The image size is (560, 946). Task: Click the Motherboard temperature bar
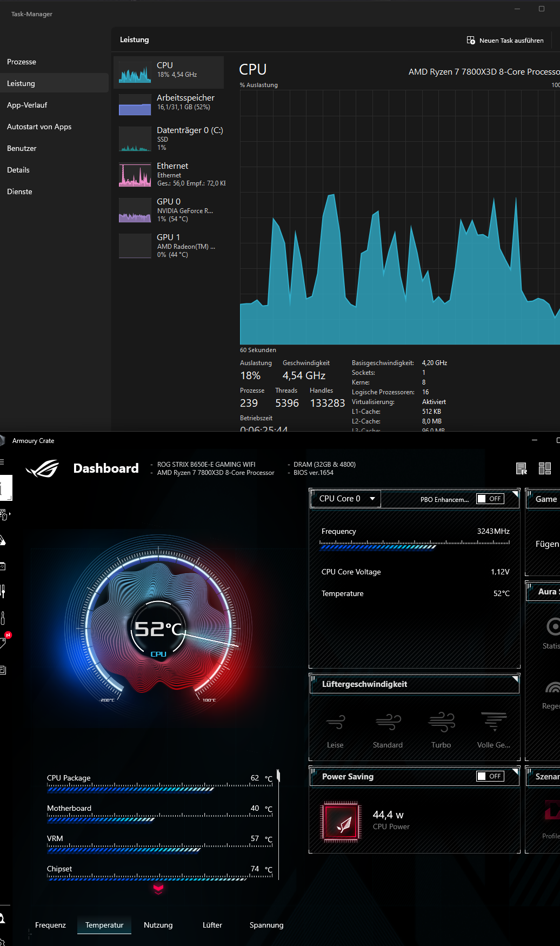(159, 819)
